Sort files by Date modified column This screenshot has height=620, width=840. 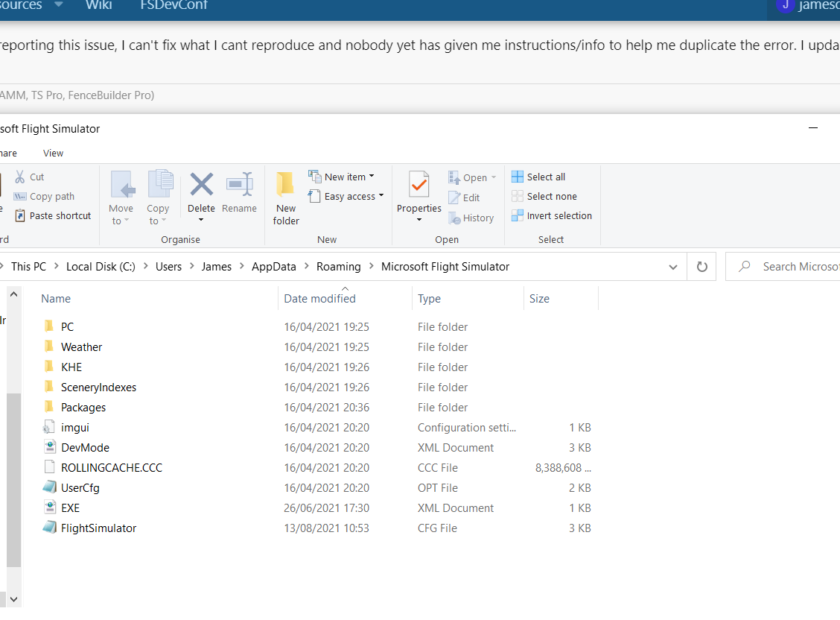tap(319, 299)
